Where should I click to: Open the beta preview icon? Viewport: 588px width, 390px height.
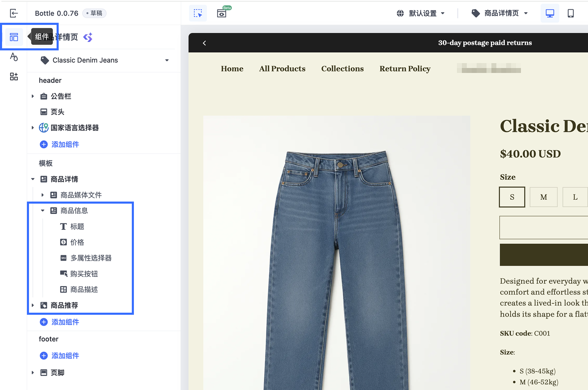(222, 13)
